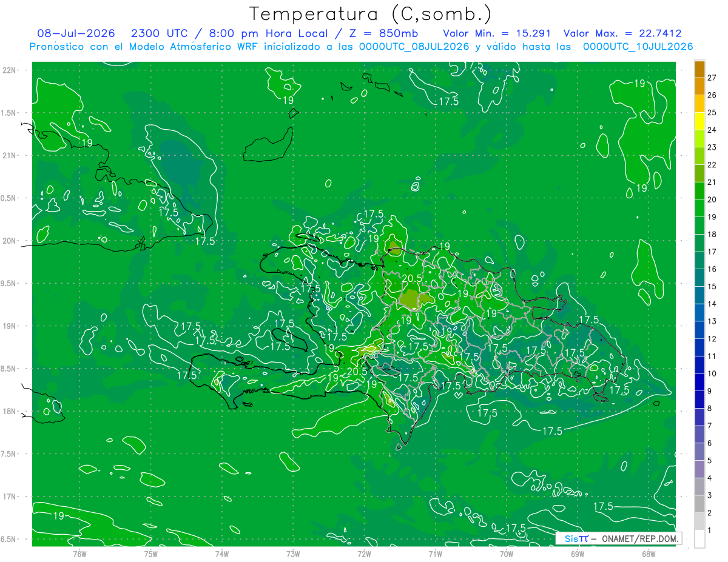The width and height of the screenshot is (728, 562).
Task: Click the '76W' longitude axis label
Action: (79, 554)
